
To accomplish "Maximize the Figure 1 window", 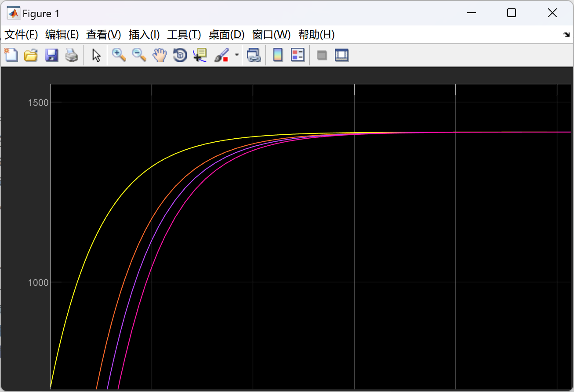I will [x=512, y=13].
